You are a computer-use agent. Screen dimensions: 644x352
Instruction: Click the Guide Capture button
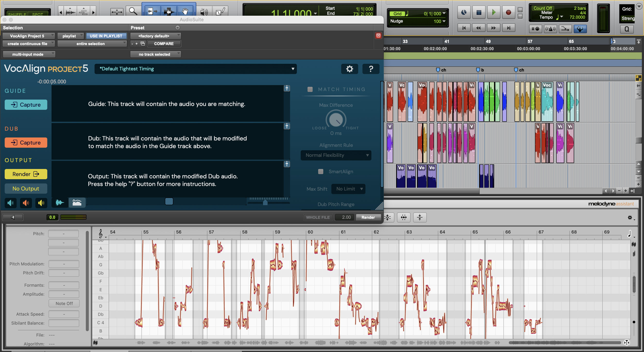click(26, 105)
